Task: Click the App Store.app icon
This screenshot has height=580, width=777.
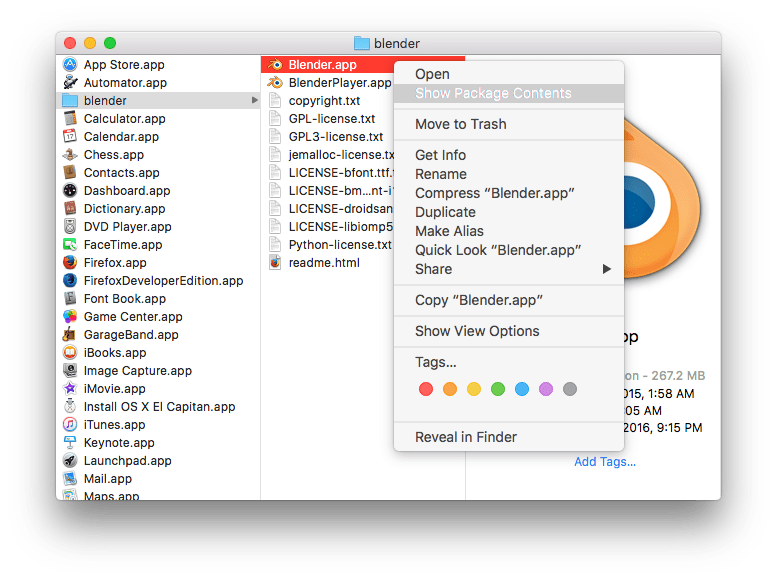Action: coord(70,64)
